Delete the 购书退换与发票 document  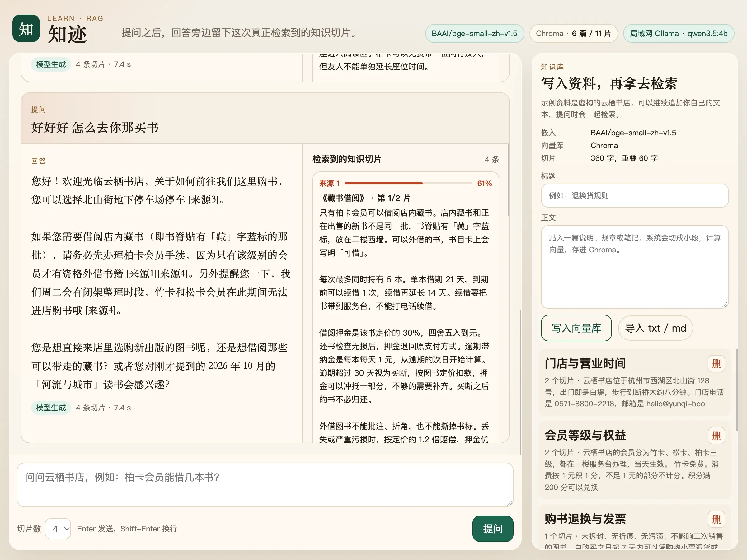(716, 519)
